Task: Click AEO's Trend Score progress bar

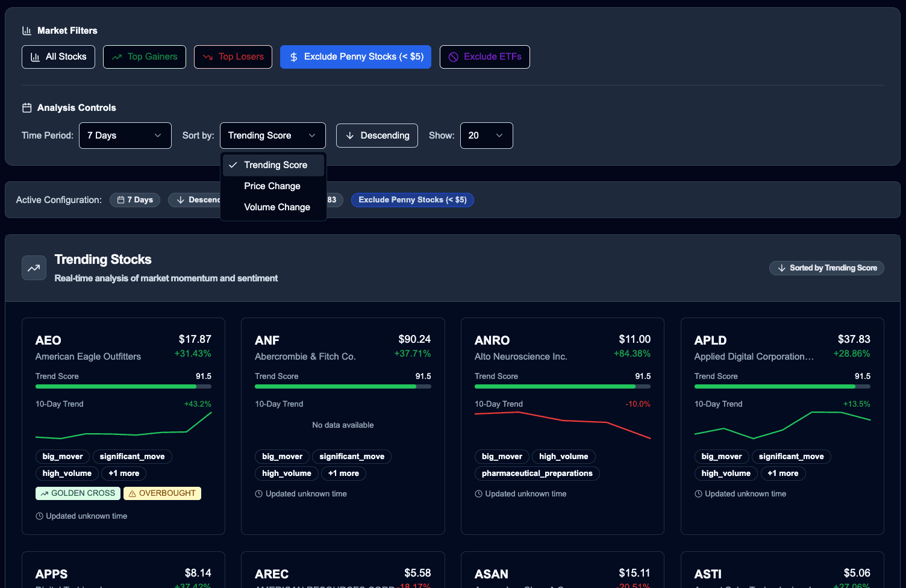Action: [123, 386]
